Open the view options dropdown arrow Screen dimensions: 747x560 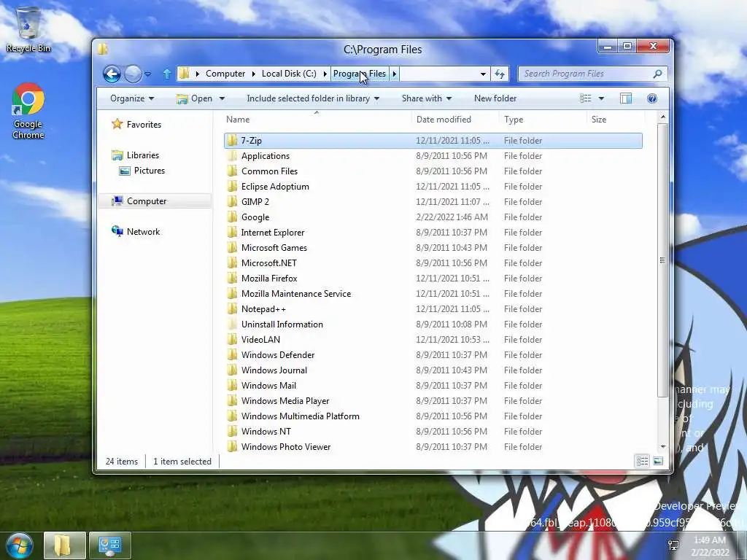601,98
